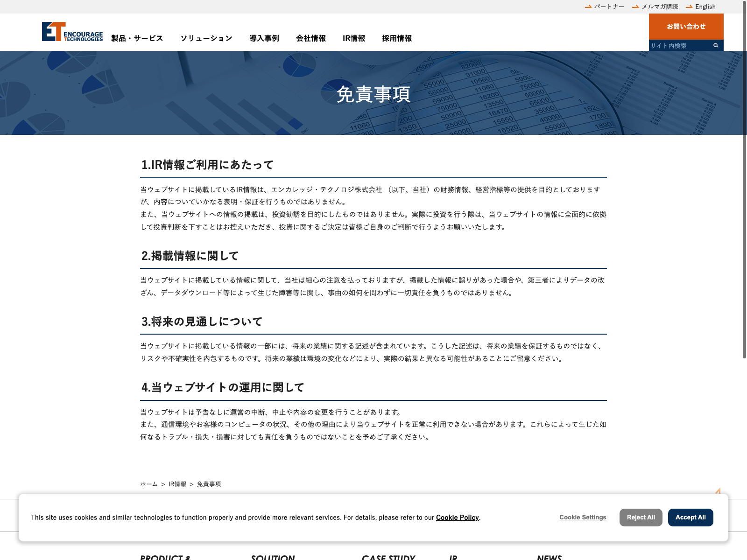Open the 採用情報 navigation item
Viewport: 747px width, 560px height.
(x=397, y=38)
